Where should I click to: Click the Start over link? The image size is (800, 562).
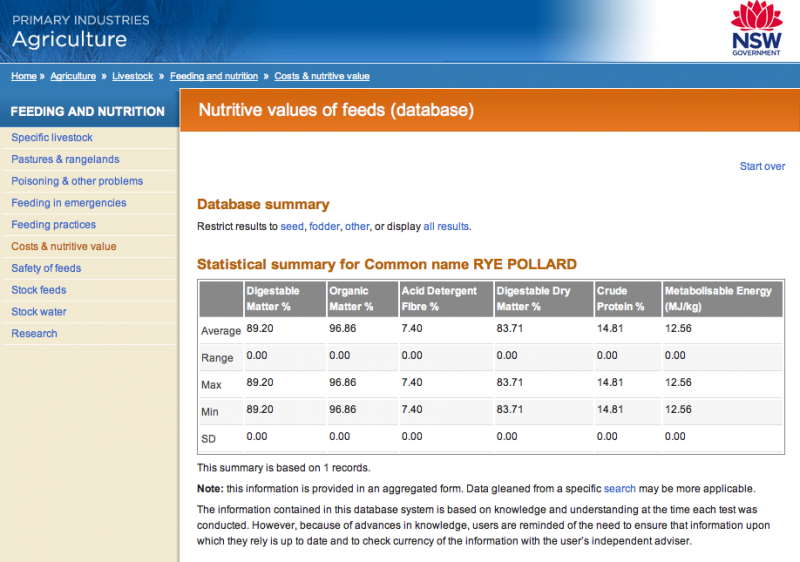pos(762,166)
